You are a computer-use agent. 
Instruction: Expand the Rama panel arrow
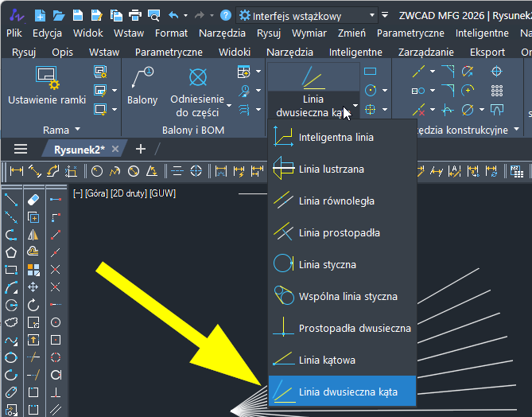tap(77, 130)
